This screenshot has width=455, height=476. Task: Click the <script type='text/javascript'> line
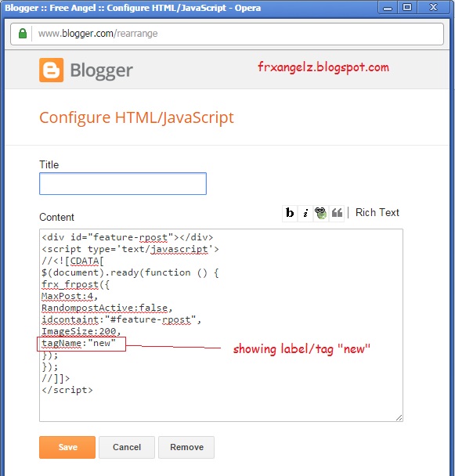130,249
